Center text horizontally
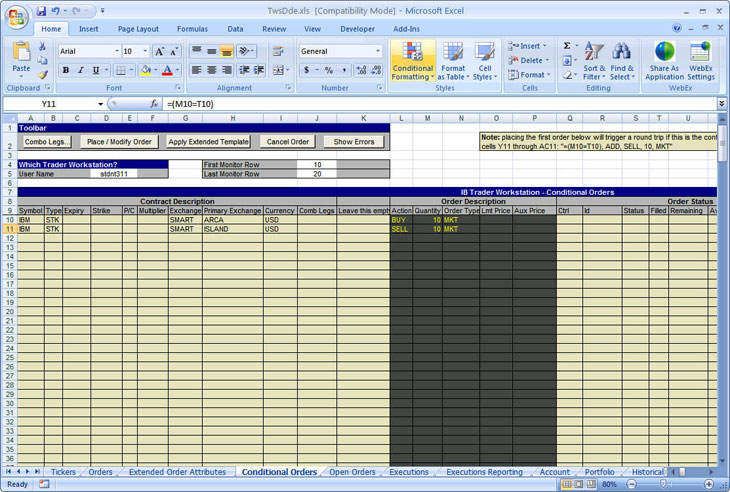730x492 pixels. (212, 70)
